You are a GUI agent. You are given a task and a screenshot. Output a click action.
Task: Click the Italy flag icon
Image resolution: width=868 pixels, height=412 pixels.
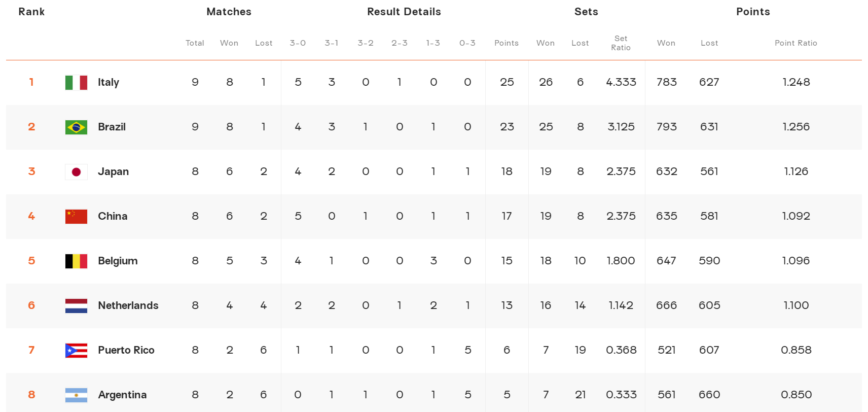point(76,82)
